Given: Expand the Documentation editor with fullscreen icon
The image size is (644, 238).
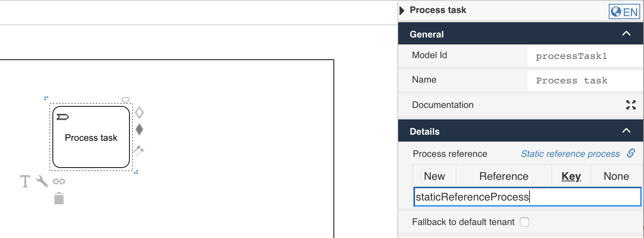Looking at the screenshot, I should pyautogui.click(x=631, y=105).
